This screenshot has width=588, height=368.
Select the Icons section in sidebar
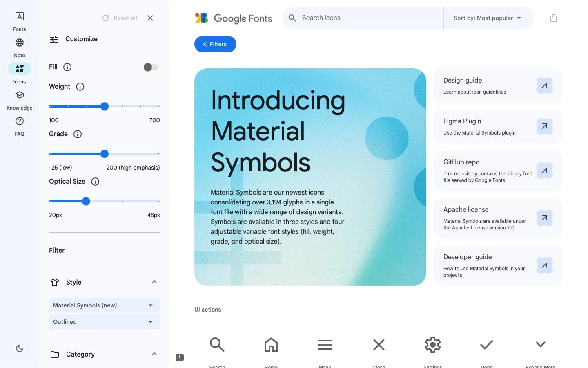point(19,74)
